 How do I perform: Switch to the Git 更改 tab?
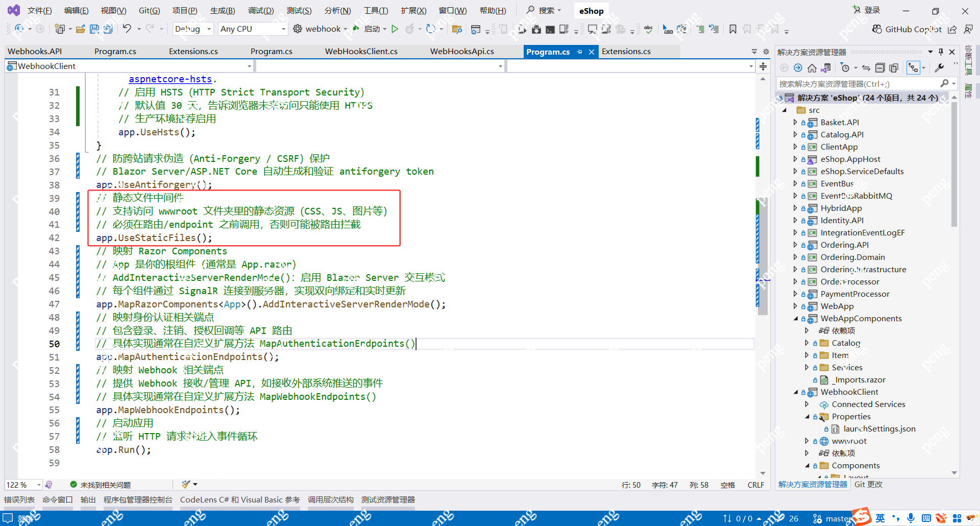(868, 485)
